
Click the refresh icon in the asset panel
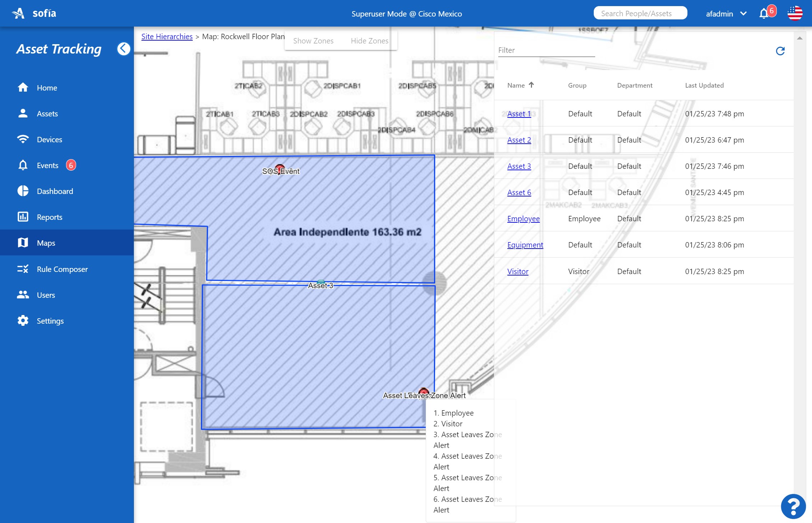[x=780, y=51]
